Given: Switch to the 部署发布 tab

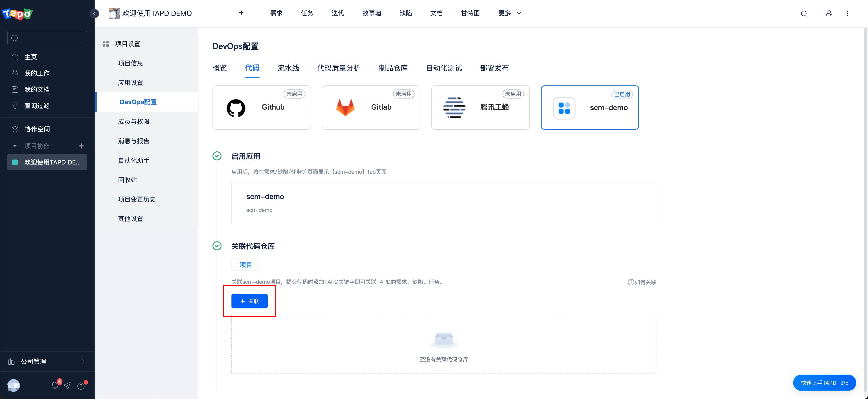Looking at the screenshot, I should coord(494,68).
